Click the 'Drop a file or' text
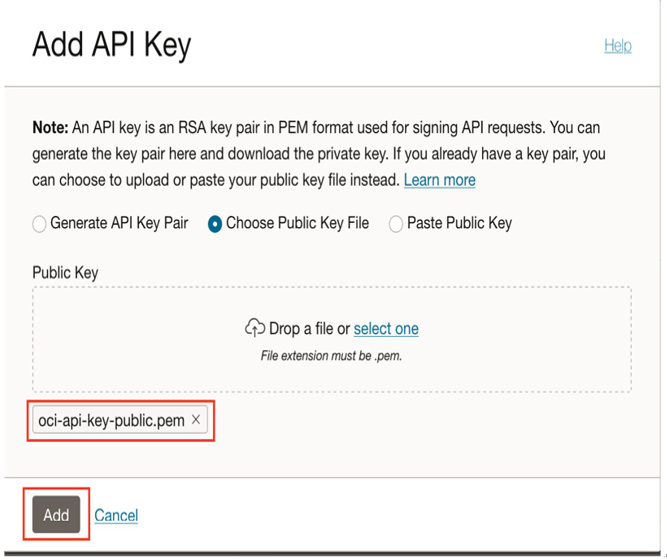 click(309, 329)
